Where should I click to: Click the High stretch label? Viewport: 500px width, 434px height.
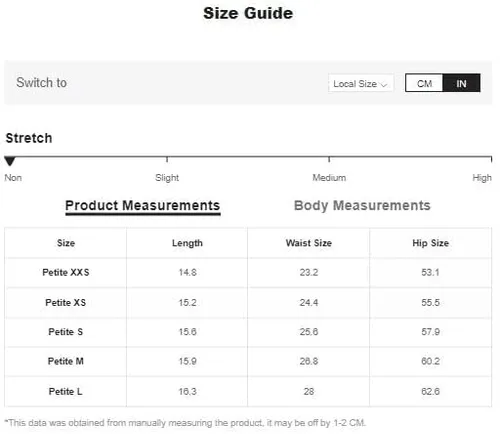pos(482,178)
